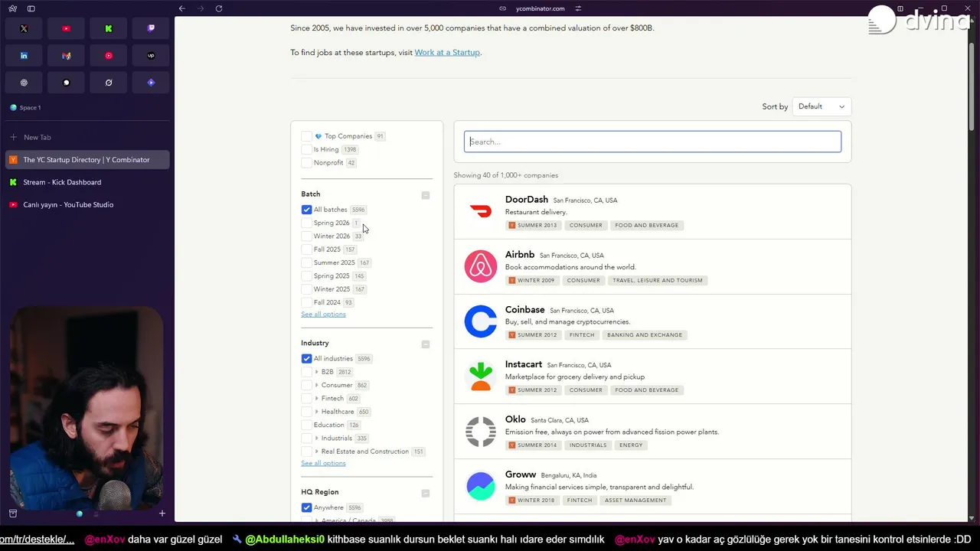Switch to Canlı yayın - YouTube Studio tab
Screen dimensions: 980x551
point(87,204)
